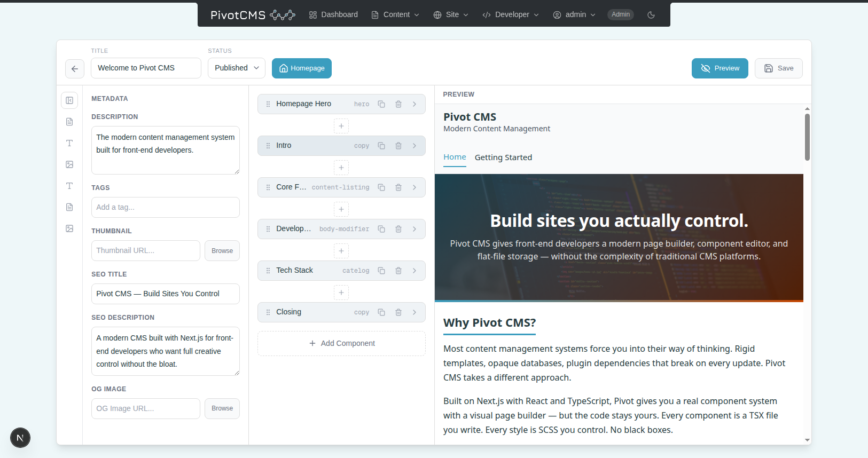
Task: Duplicate the Homepage Hero component
Action: [381, 104]
